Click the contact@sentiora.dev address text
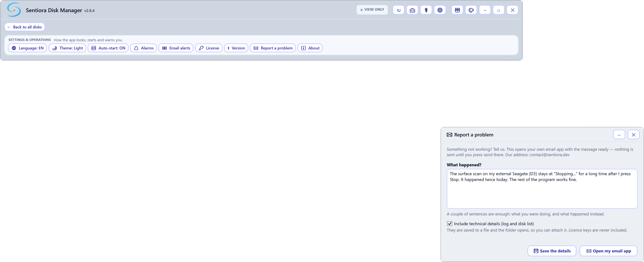This screenshot has height=262, width=644. click(549, 155)
